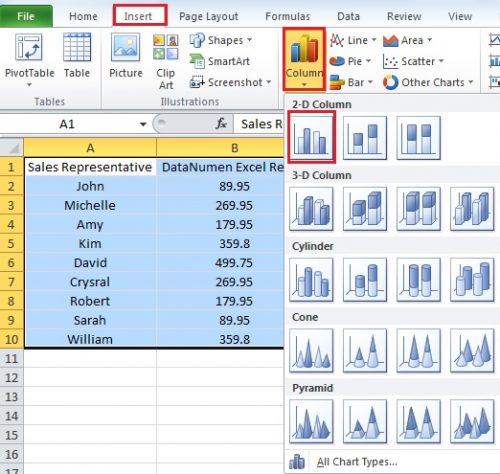
Task: Select the Stacked Cylinder chart
Action: (x=365, y=280)
